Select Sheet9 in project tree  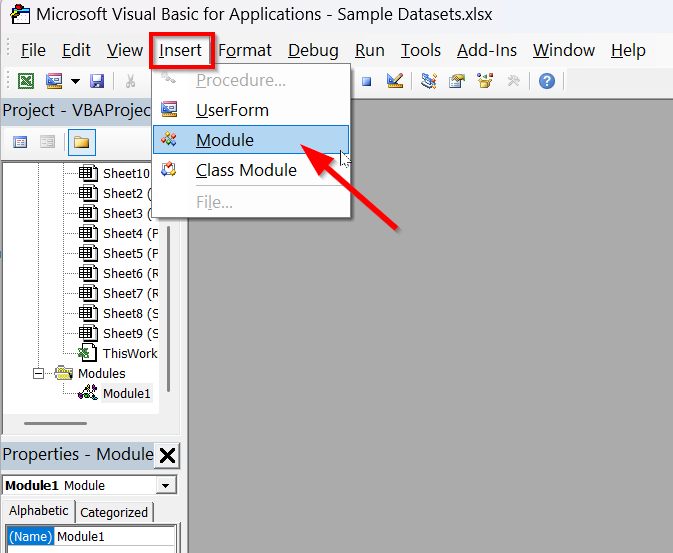point(130,334)
